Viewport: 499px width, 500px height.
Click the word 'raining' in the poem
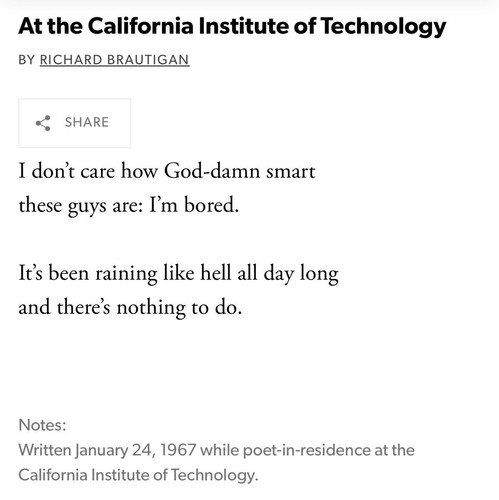coord(126,274)
